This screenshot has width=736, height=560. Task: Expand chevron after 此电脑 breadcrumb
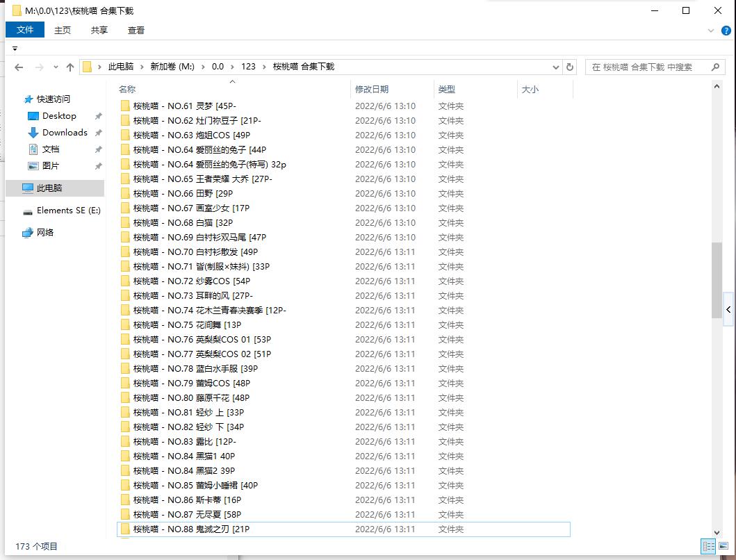(142, 67)
